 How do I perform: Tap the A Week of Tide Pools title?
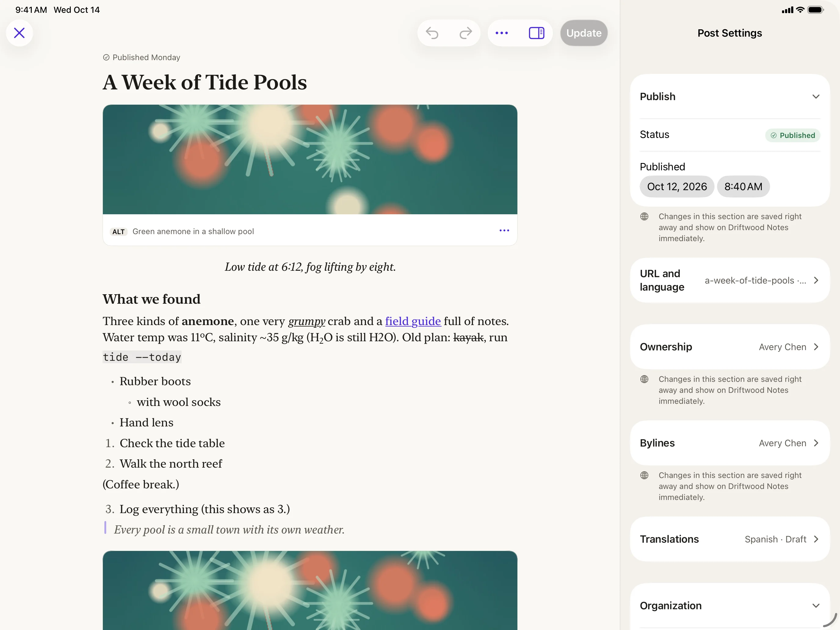205,82
